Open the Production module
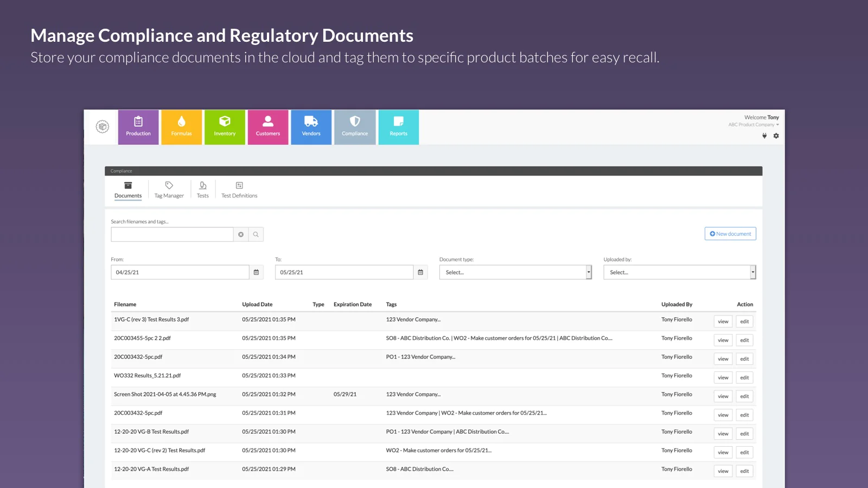The width and height of the screenshot is (868, 488). point(138,127)
